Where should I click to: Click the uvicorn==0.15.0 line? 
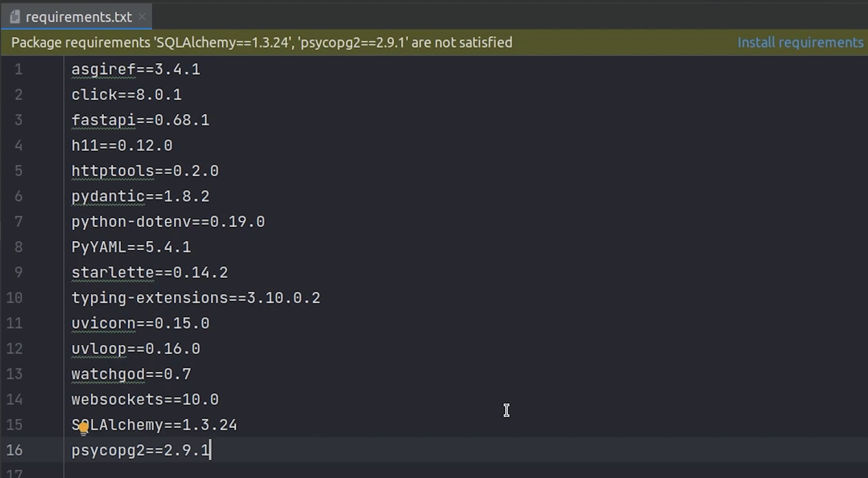[140, 323]
